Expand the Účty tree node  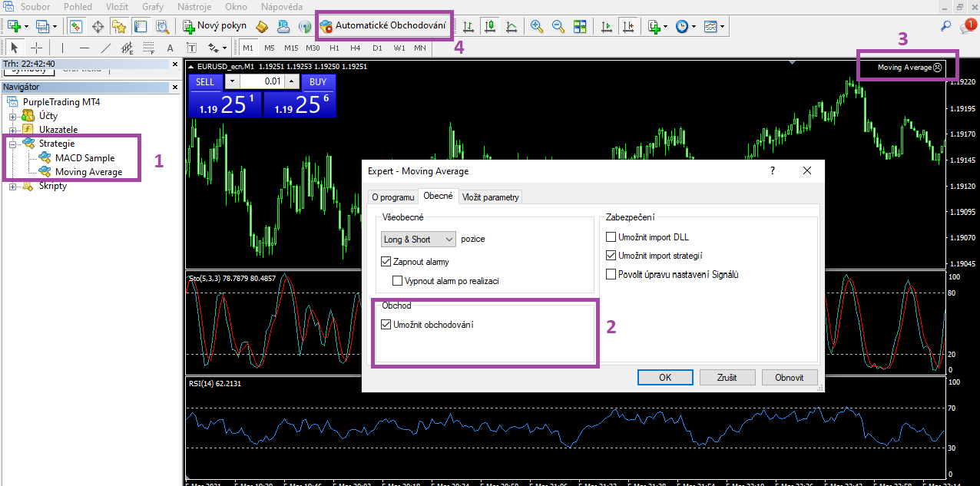pos(12,116)
